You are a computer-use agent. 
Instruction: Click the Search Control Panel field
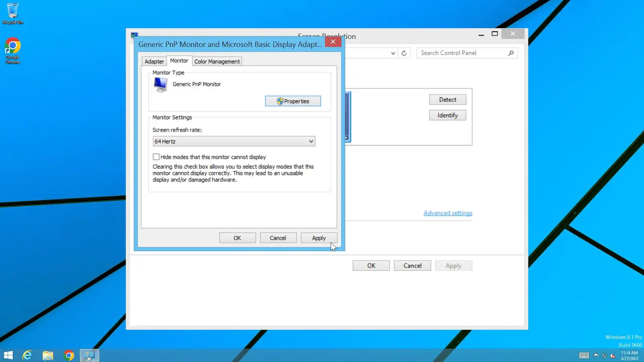point(463,53)
